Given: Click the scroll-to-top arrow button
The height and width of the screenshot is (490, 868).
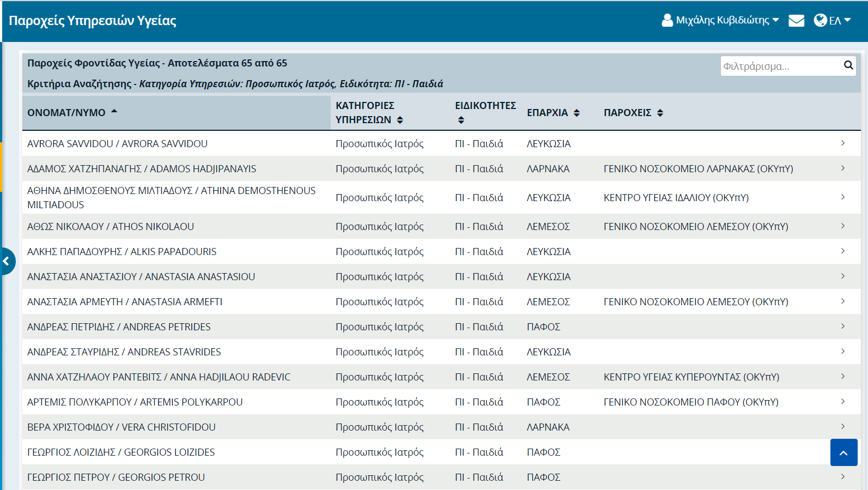Looking at the screenshot, I should tap(843, 452).
